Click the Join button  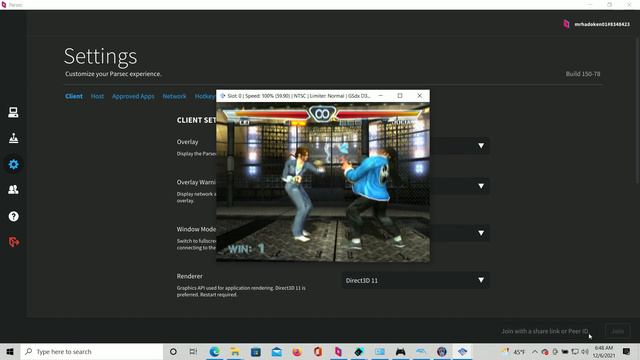click(x=618, y=331)
